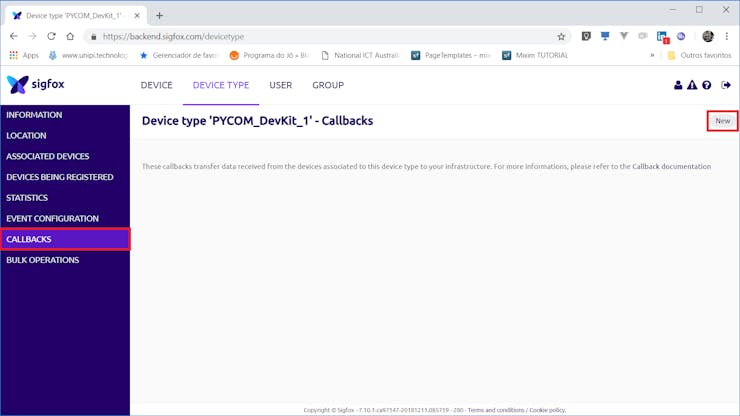Open STATISTICS in the sidebar
The width and height of the screenshot is (740, 416).
point(65,198)
